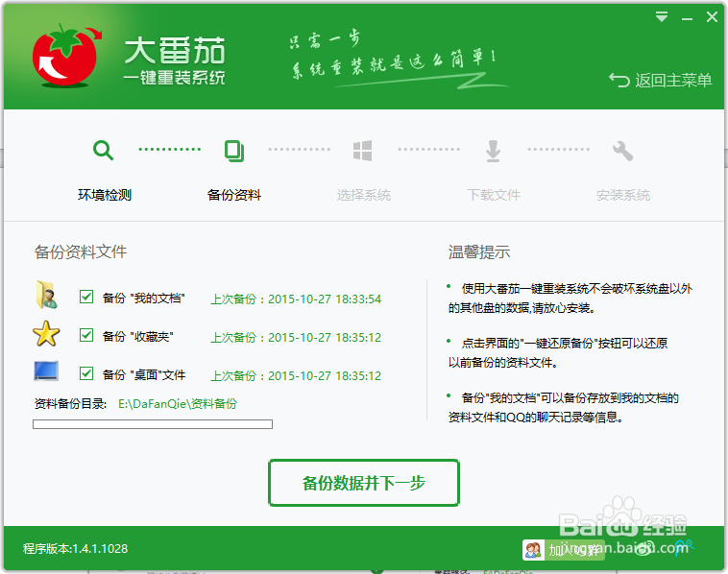Uncheck 备份 "收藏夹" checkbox
The width and height of the screenshot is (728, 574).
click(86, 335)
